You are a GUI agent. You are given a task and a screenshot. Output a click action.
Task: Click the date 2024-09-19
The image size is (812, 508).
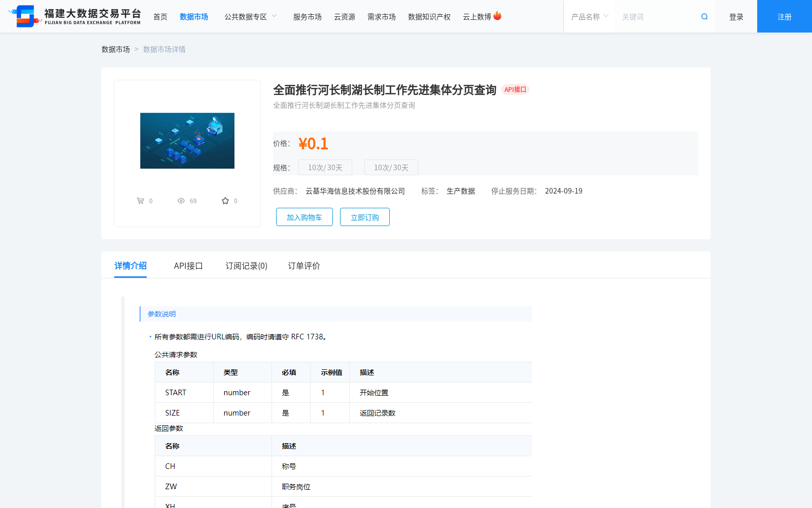[564, 191]
